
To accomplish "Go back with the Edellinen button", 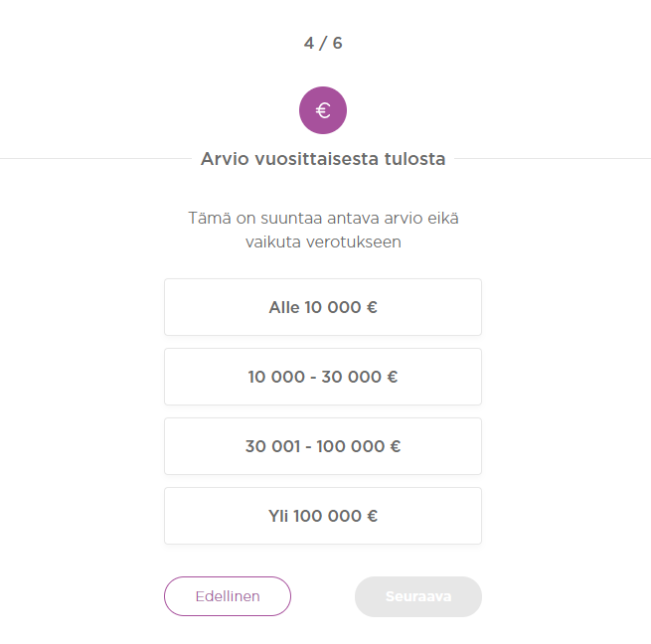I will tap(228, 596).
